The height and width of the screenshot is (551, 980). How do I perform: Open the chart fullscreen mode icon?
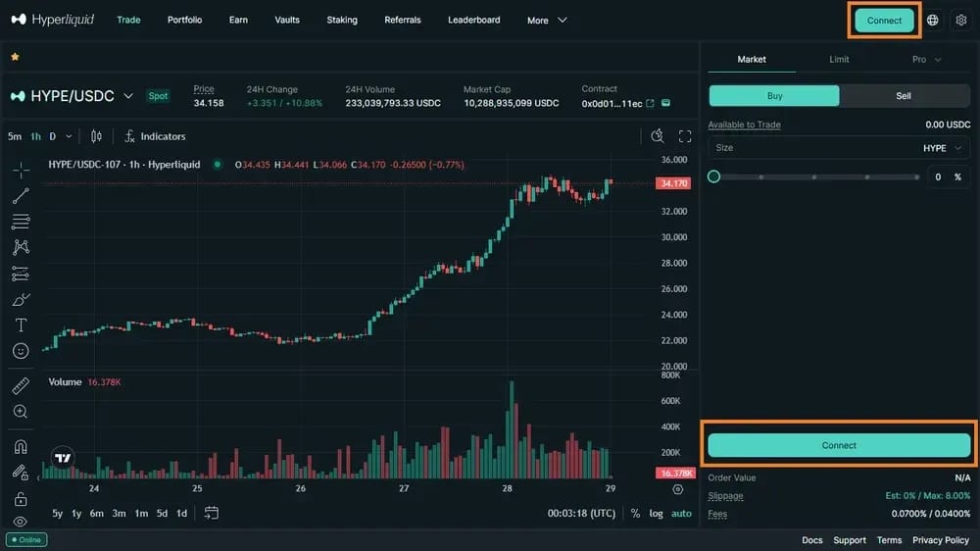click(685, 136)
